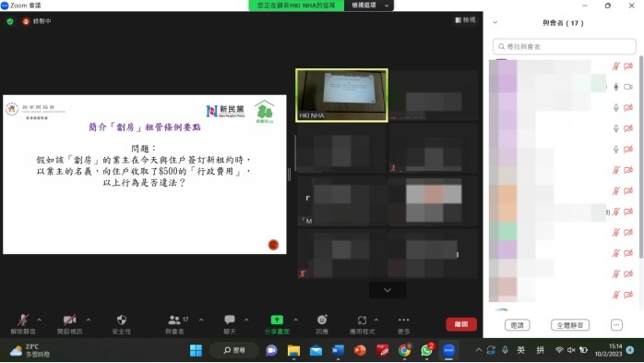Open the Apps icon in toolbar

pos(362,321)
